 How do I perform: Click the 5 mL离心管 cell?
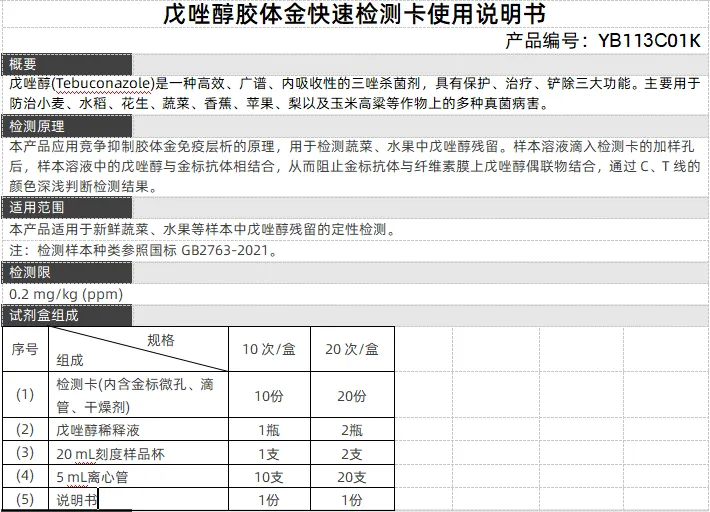click(138, 476)
